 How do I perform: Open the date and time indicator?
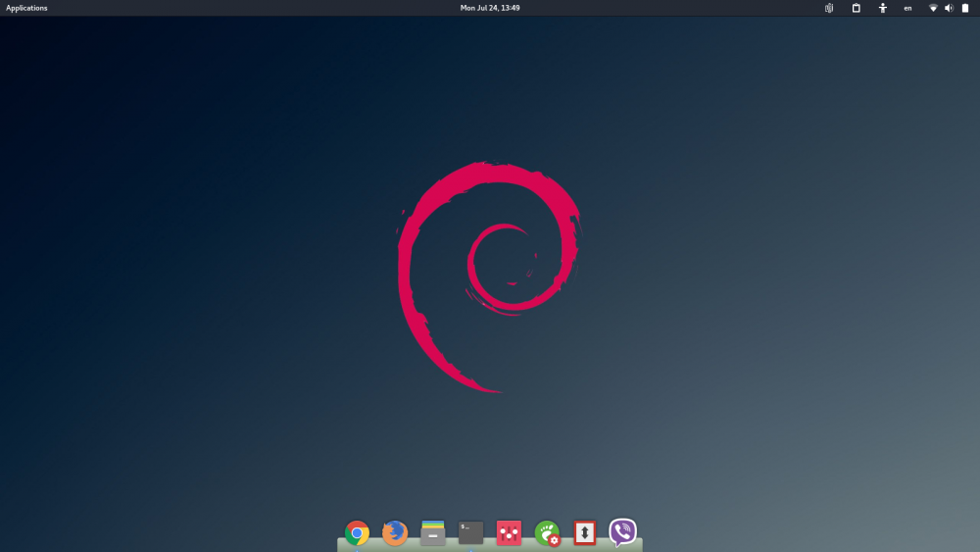(490, 8)
